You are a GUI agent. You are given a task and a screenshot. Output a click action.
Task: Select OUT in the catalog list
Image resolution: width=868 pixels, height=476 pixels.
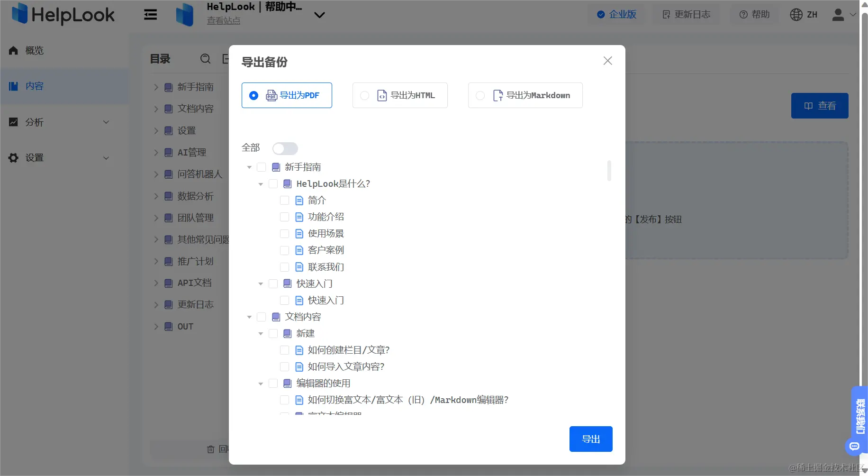(x=185, y=326)
